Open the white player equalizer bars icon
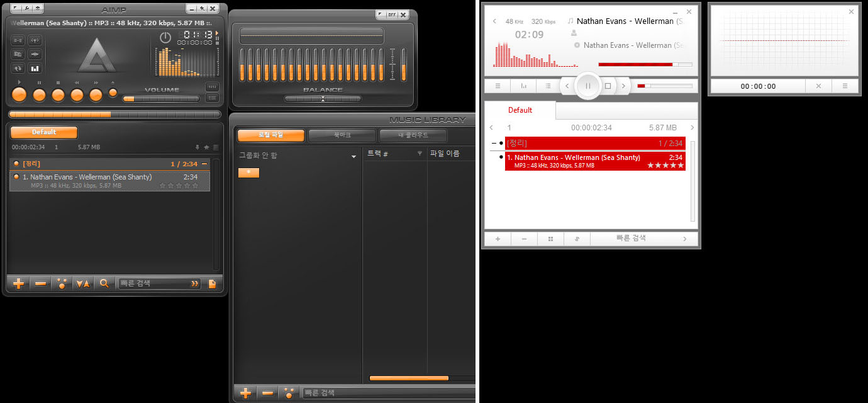The width and height of the screenshot is (868, 403). (x=523, y=86)
